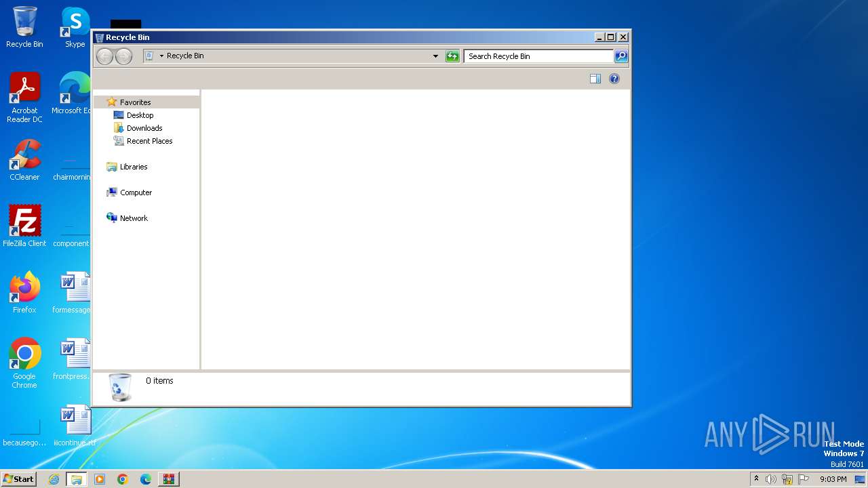Show the preview pane

(x=595, y=79)
